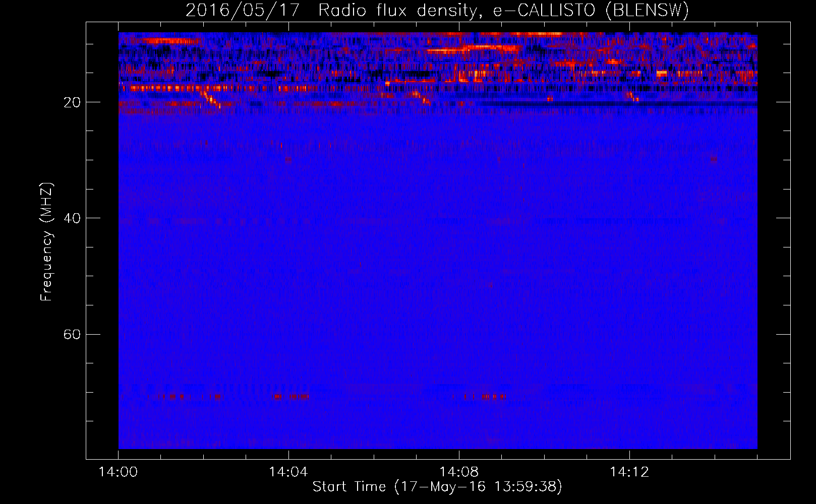Click the 'Frequency (MHZ)' axis label
The image size is (816, 504).
[x=46, y=242]
